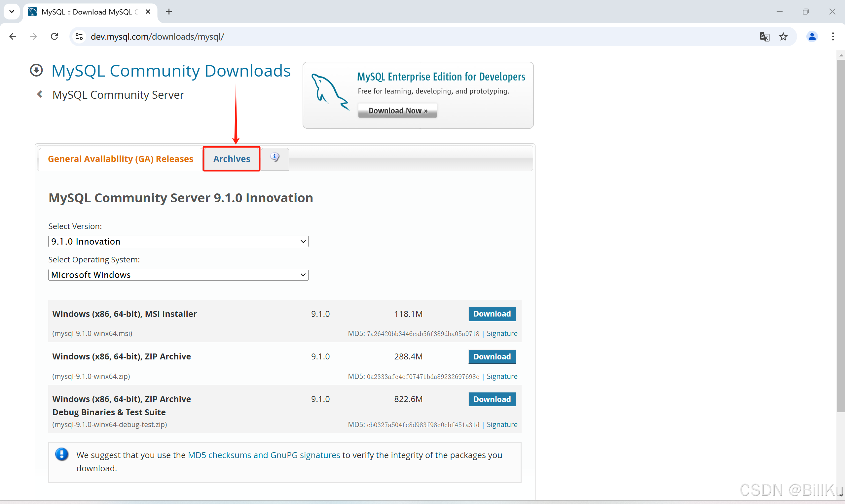
Task: Open Chrome's three-dot menu
Action: tap(833, 36)
